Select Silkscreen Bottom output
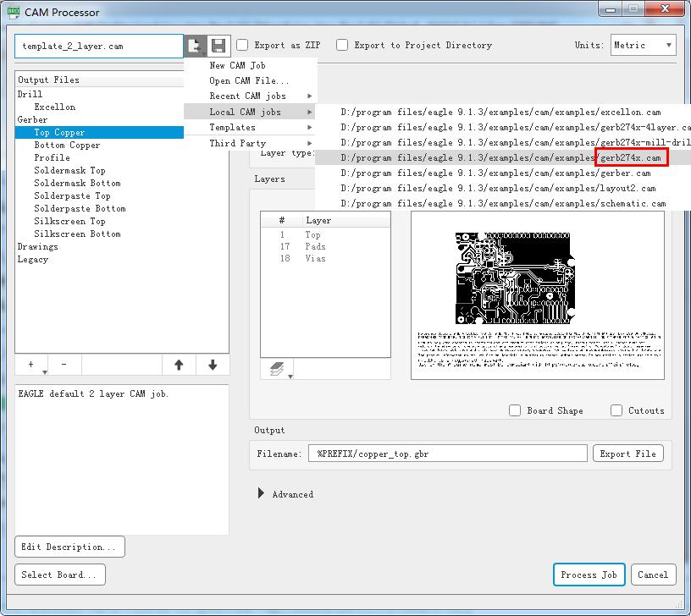Viewport: 691px width, 616px height. click(77, 234)
